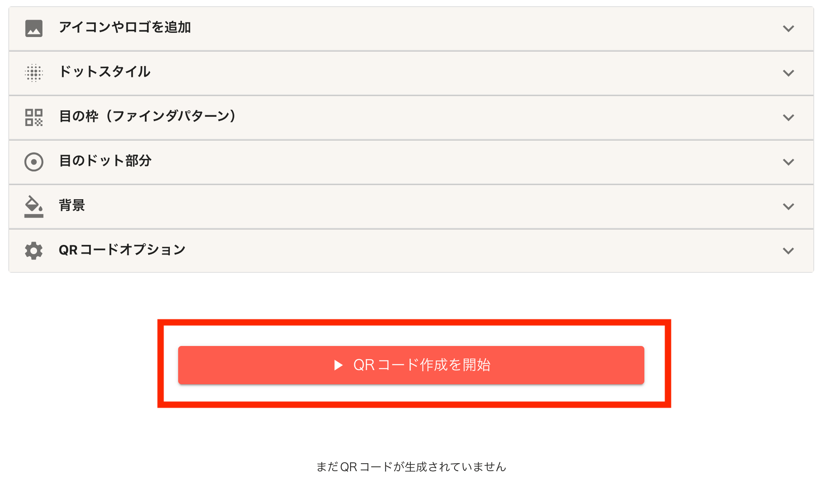Select the dot pattern icon for ドットスタイル
The image size is (830, 504).
pyautogui.click(x=33, y=73)
